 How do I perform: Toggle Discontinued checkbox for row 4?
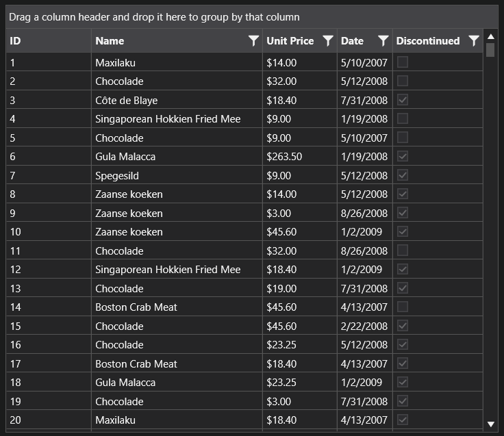click(403, 118)
